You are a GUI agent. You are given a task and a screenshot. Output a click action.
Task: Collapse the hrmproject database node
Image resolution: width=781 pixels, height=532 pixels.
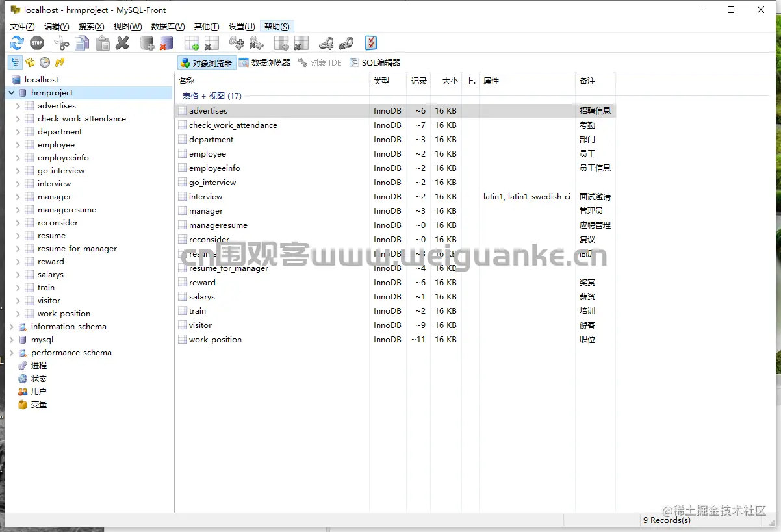pyautogui.click(x=12, y=93)
